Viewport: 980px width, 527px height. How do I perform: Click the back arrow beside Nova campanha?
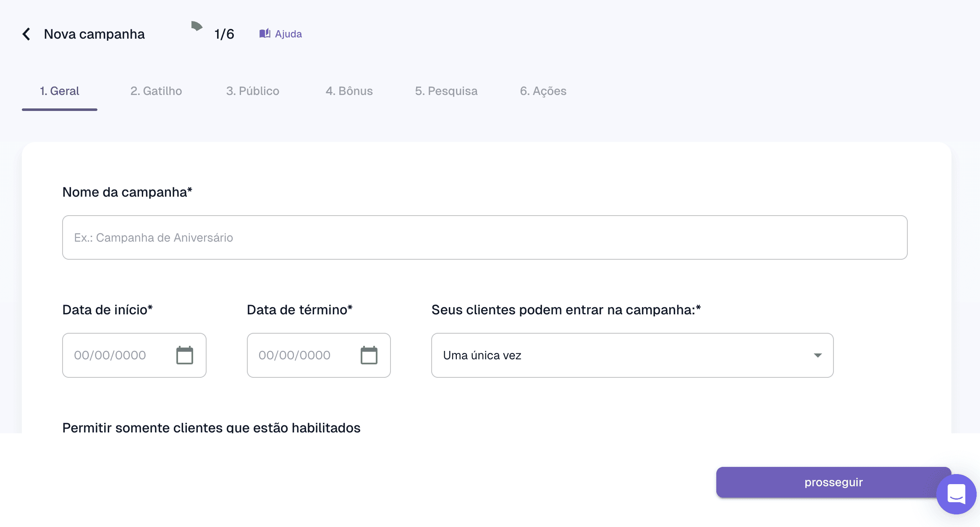coord(26,34)
